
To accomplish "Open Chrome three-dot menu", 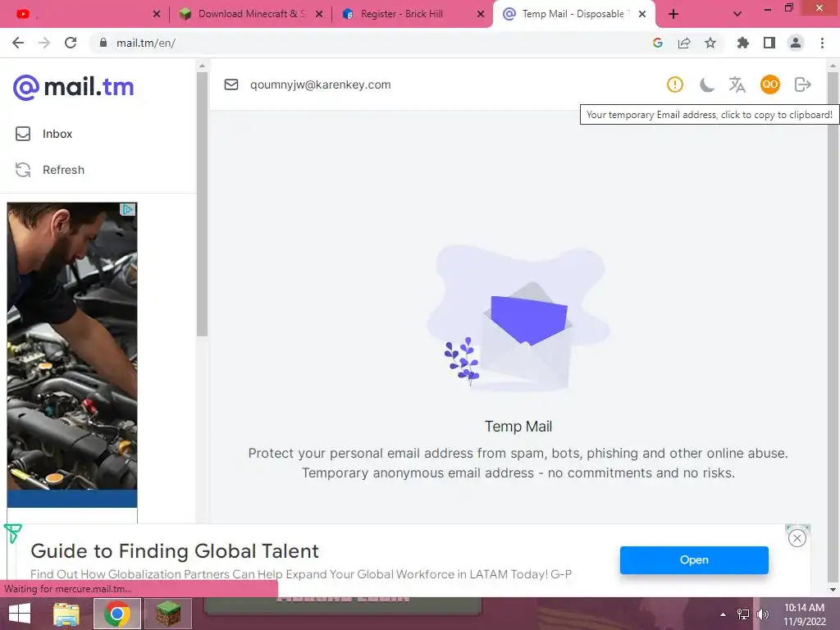I will 822,43.
